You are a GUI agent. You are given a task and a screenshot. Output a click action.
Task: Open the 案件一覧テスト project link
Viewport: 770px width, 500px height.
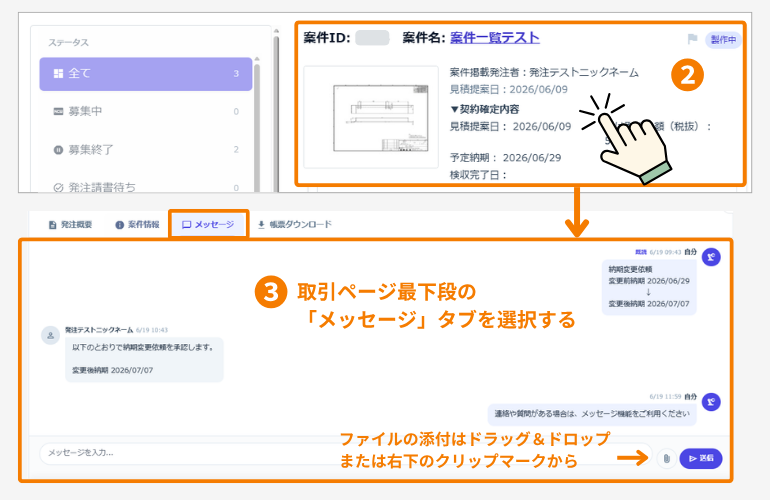[495, 38]
